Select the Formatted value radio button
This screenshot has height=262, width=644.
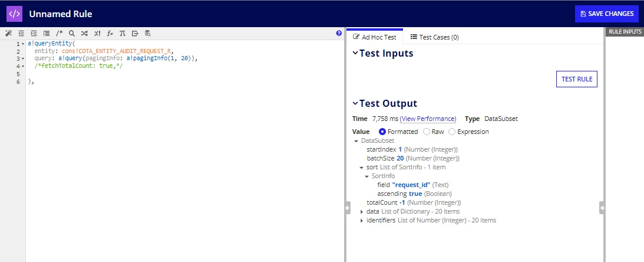click(x=382, y=132)
